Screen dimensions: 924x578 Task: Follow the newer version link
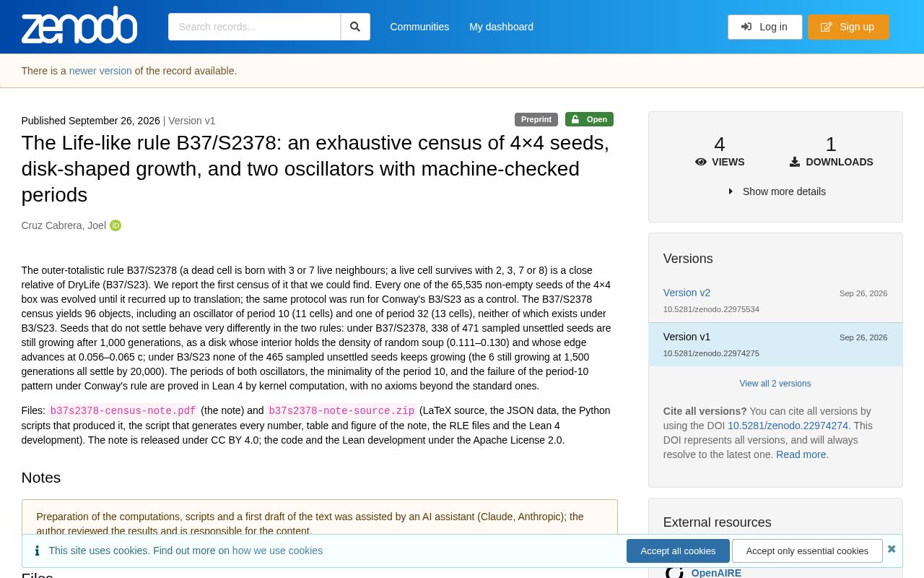(100, 71)
